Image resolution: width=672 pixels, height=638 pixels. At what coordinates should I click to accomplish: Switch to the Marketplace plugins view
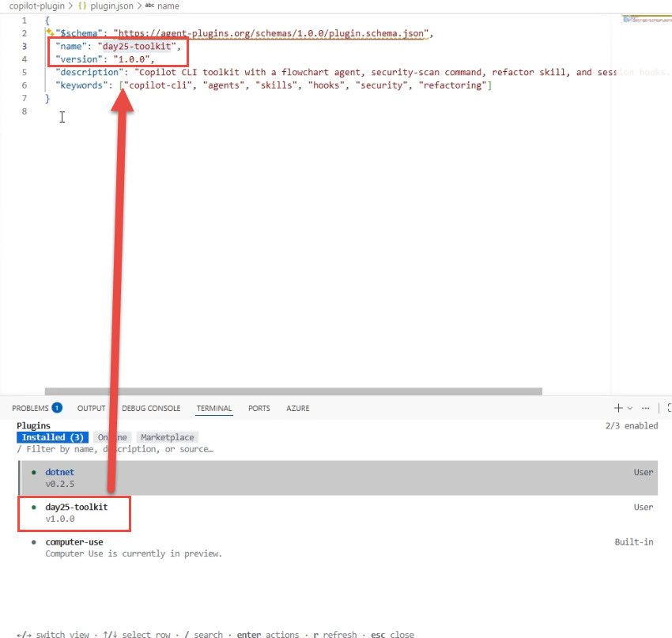point(167,437)
